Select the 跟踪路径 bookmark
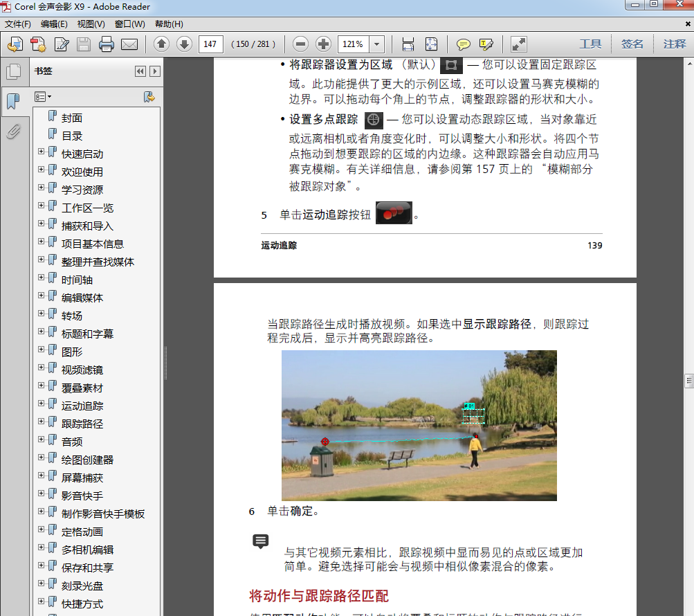The height and width of the screenshot is (616, 694). pos(82,424)
